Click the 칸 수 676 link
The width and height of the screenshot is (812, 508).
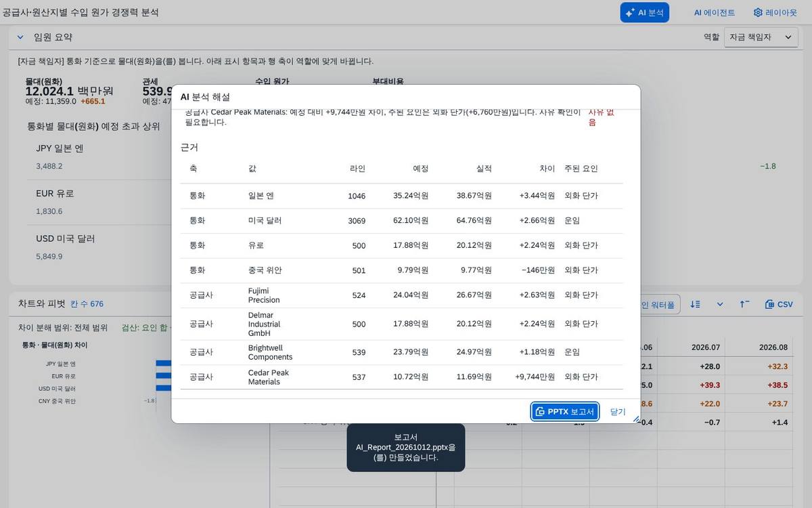87,304
